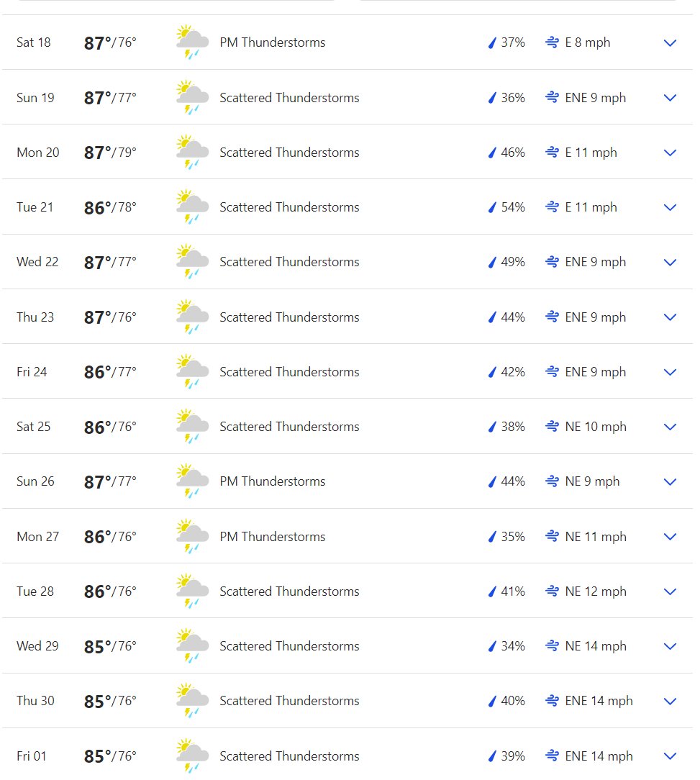Click the wind icon on the Fri 01 row

point(552,756)
